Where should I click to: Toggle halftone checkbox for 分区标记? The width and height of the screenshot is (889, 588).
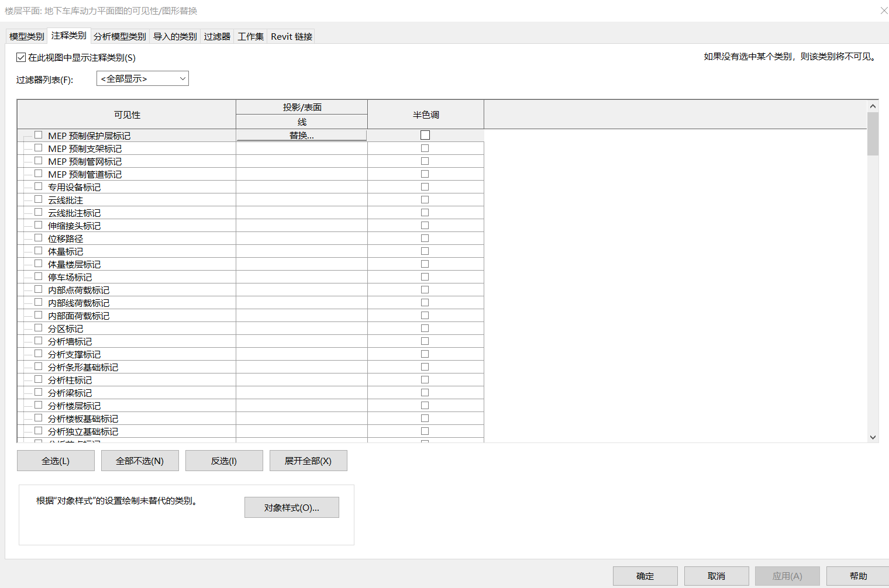(x=425, y=328)
